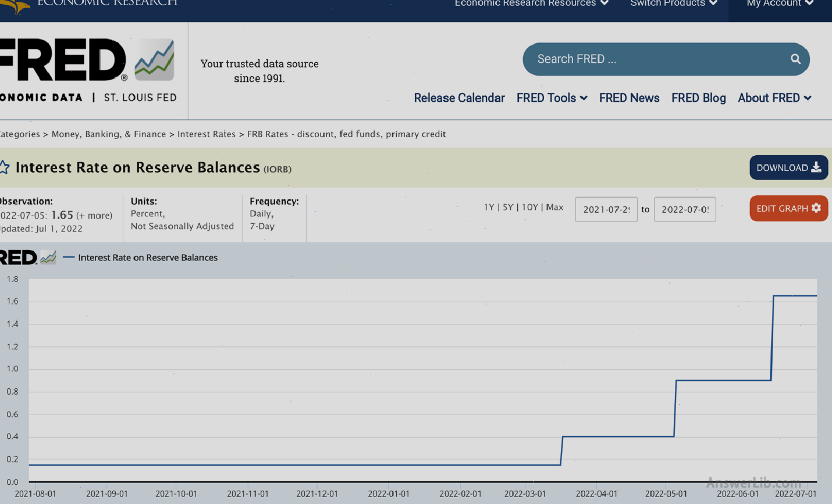Open Interest Rates breadcrumb link
Screen dimensions: 832x504
click(x=207, y=134)
